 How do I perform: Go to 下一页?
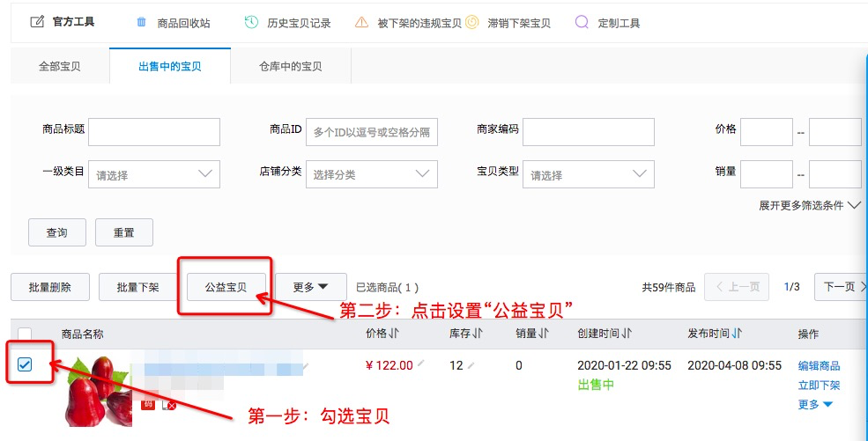[x=841, y=287]
